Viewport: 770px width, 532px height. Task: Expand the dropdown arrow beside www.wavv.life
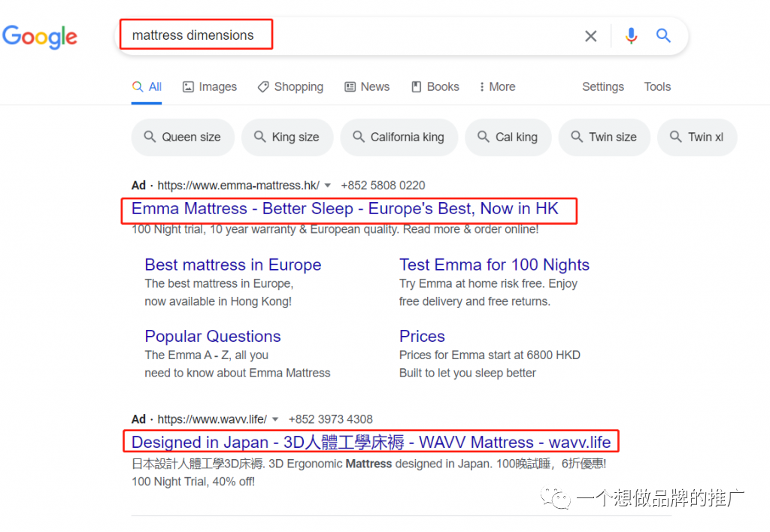[275, 419]
